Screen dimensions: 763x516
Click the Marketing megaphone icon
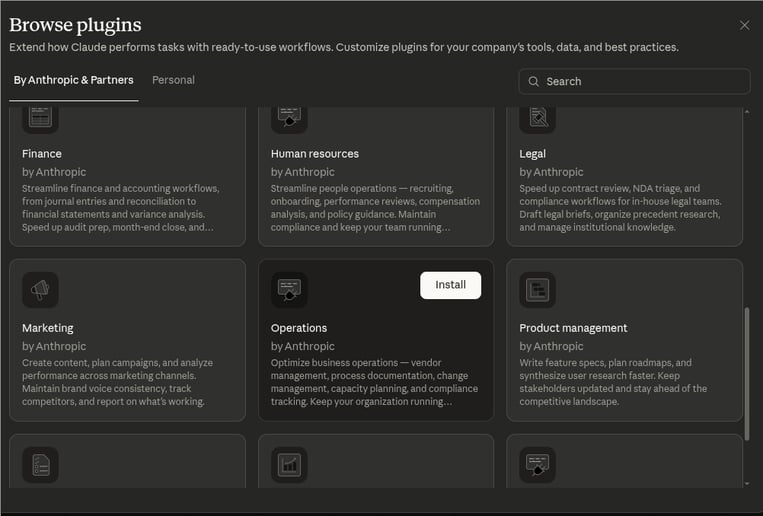pos(40,290)
